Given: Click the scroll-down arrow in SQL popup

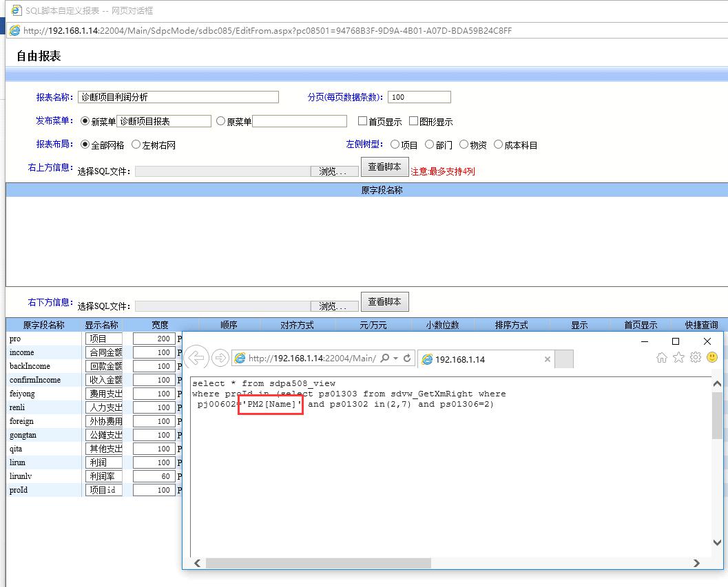Looking at the screenshot, I should pyautogui.click(x=717, y=543).
